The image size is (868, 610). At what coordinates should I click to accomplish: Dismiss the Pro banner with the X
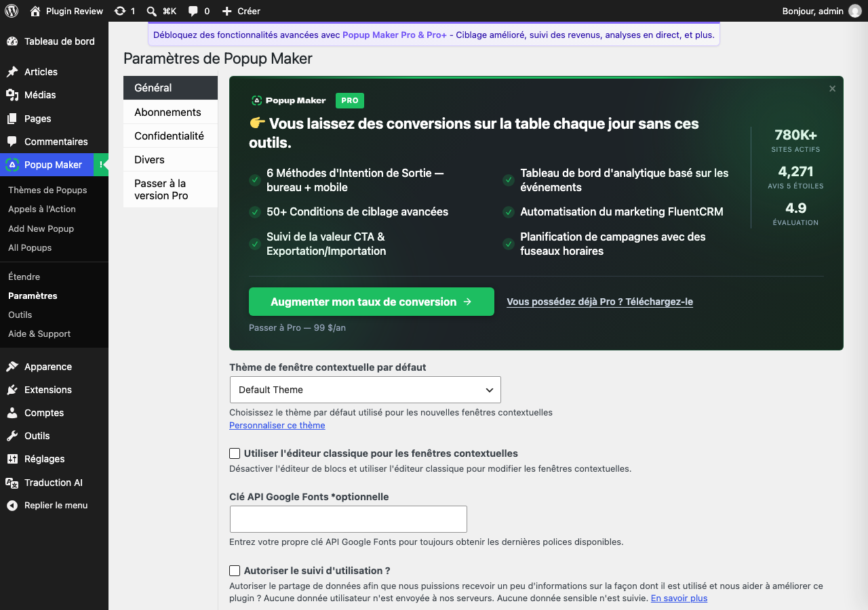point(833,89)
